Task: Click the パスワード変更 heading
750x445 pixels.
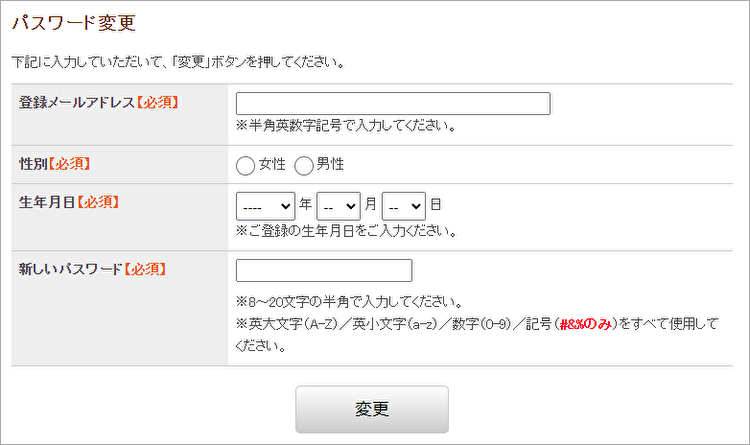Action: 73,22
